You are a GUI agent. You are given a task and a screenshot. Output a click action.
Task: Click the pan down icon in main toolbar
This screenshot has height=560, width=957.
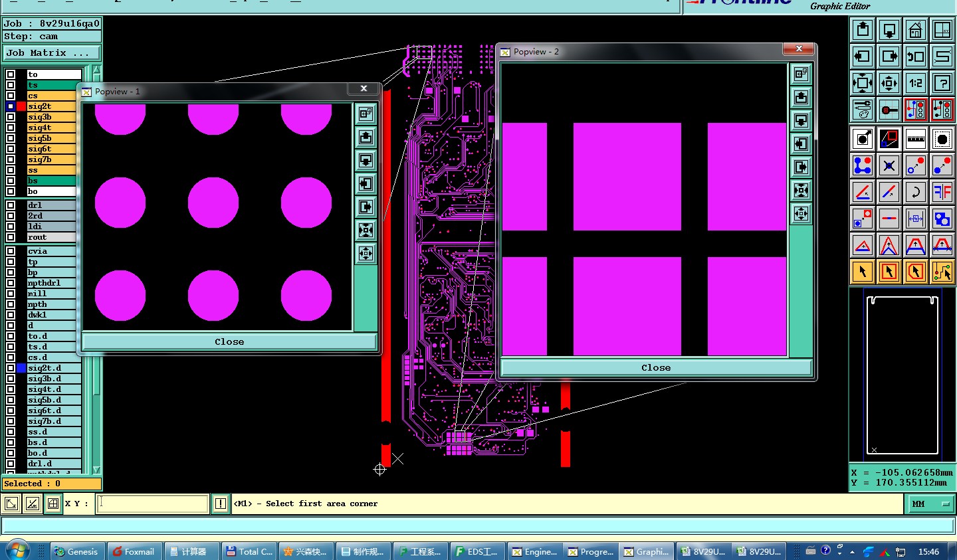click(889, 30)
